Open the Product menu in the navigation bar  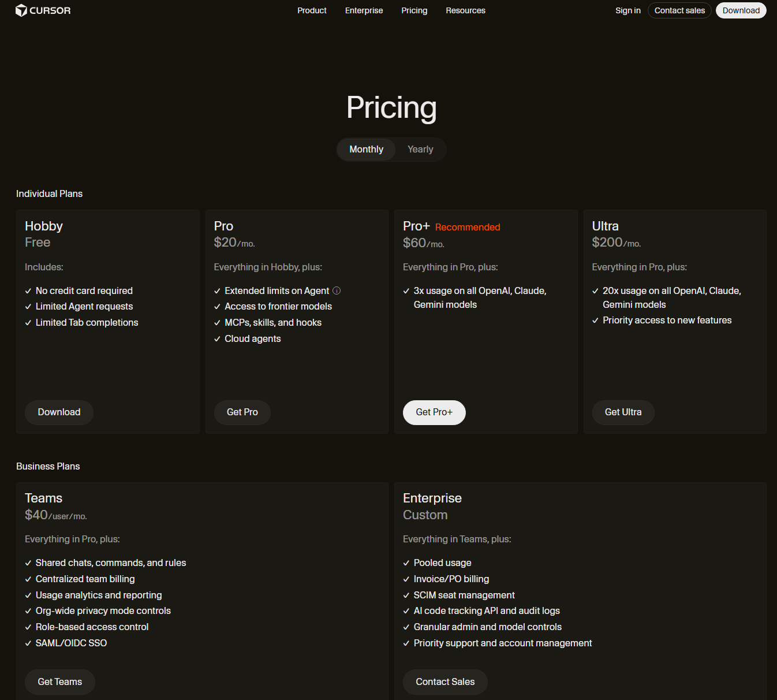point(312,10)
